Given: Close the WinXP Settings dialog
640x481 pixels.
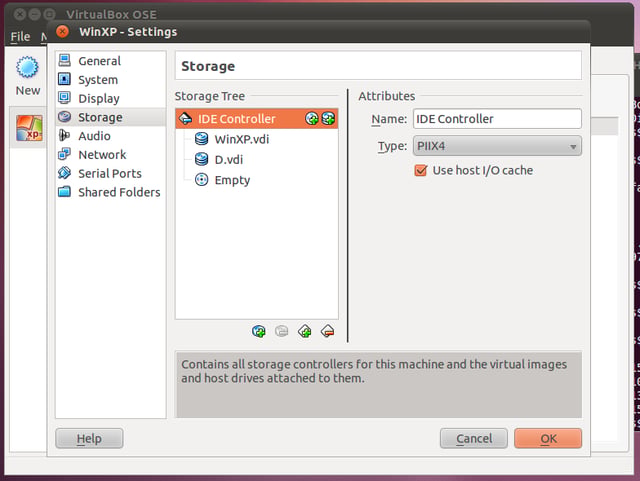Looking at the screenshot, I should 62,31.
